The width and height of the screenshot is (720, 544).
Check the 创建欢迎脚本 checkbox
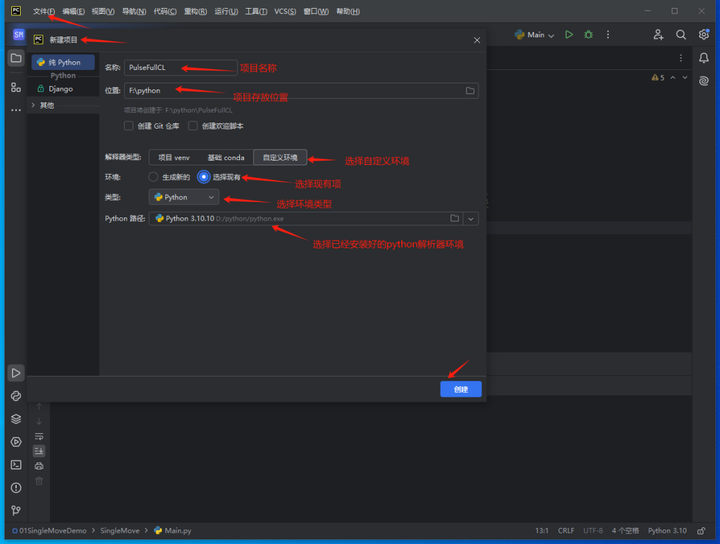(193, 126)
